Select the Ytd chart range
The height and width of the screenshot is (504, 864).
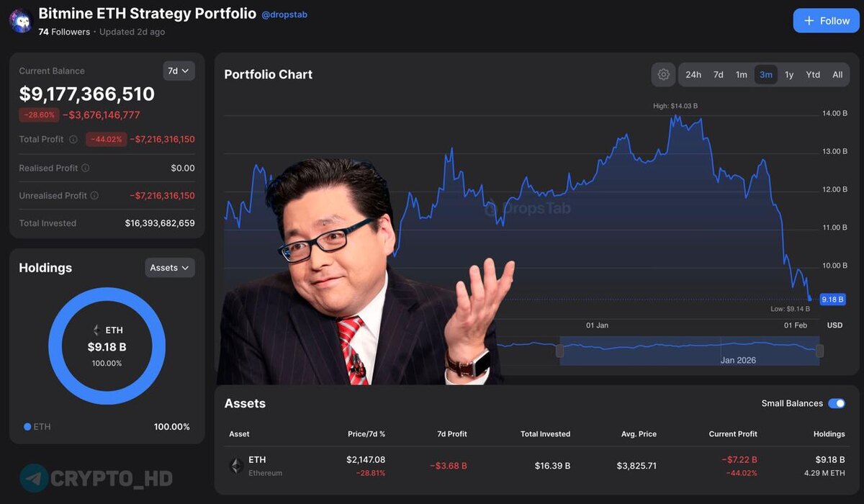point(813,75)
